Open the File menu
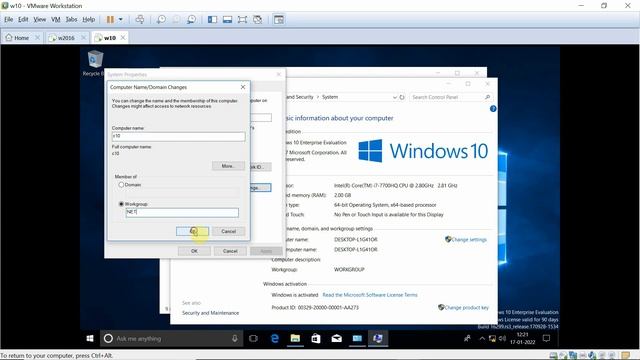Viewport: 640px width, 360px height. tap(9, 19)
